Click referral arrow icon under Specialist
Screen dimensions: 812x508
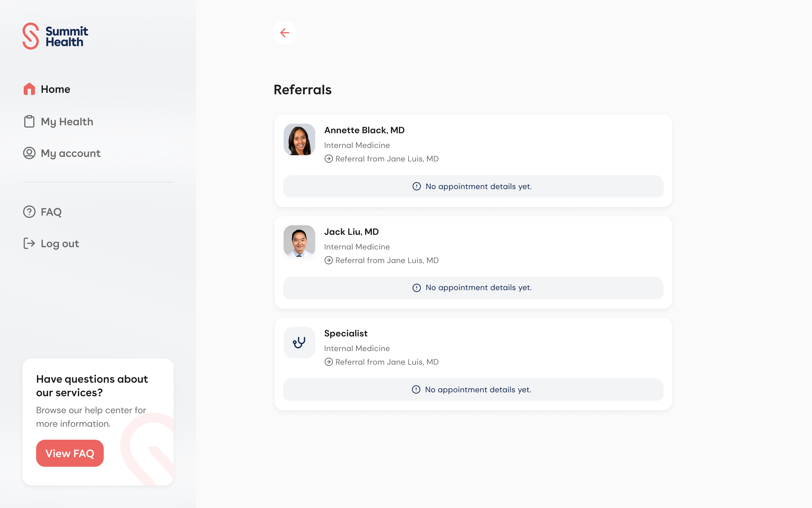tap(328, 362)
